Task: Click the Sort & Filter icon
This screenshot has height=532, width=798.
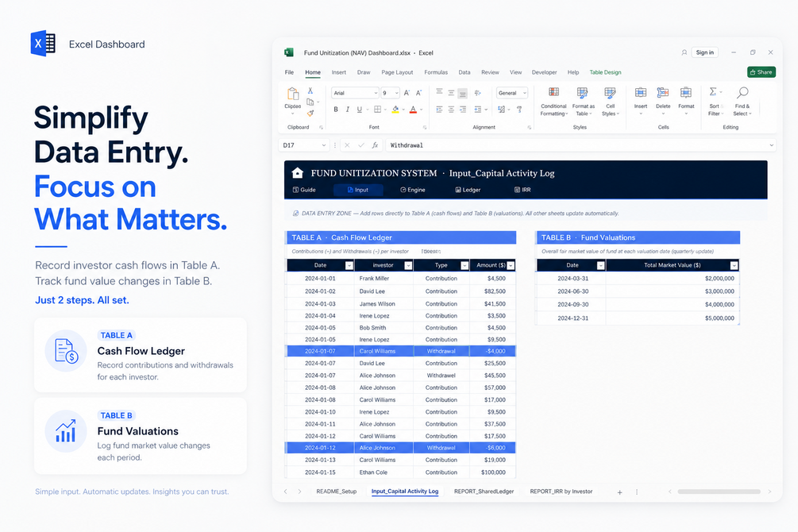Action: point(714,91)
